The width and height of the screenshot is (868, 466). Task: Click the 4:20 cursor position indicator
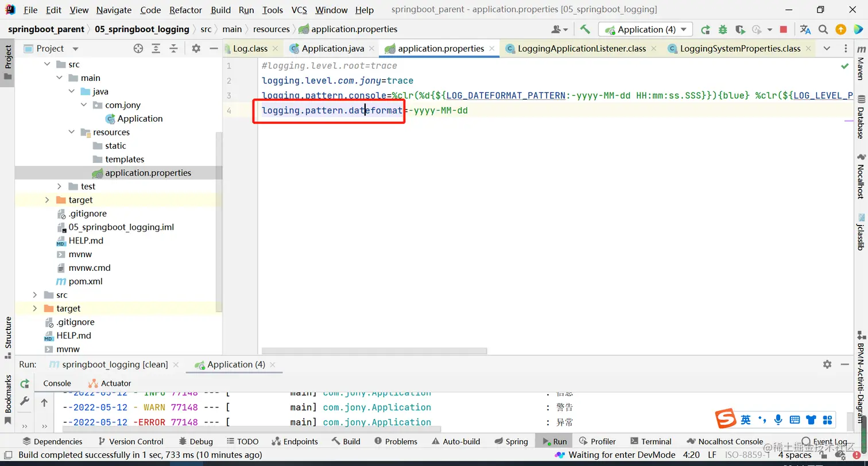coord(691,455)
